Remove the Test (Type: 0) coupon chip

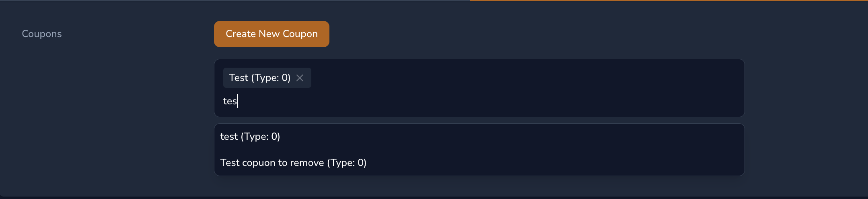[300, 78]
